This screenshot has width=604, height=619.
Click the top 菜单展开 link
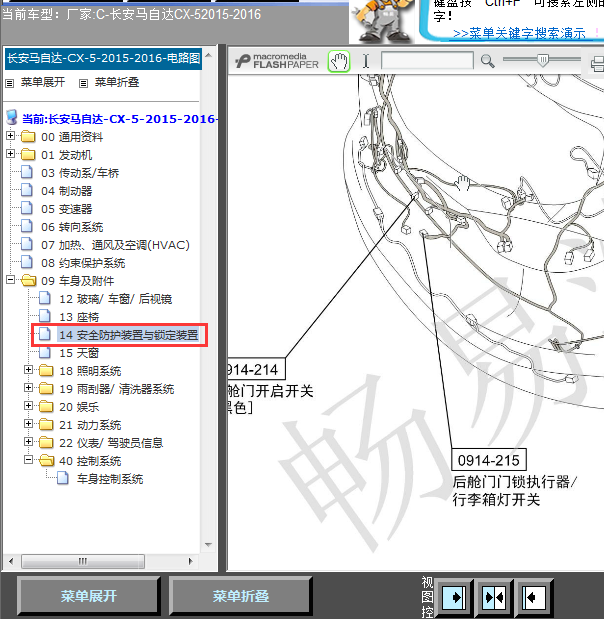[x=43, y=82]
